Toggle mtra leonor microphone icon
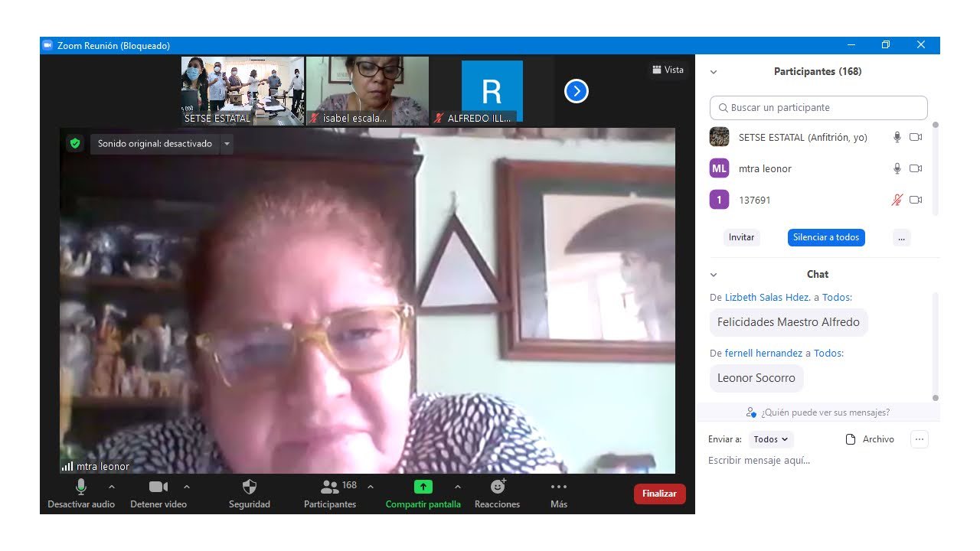 [897, 169]
